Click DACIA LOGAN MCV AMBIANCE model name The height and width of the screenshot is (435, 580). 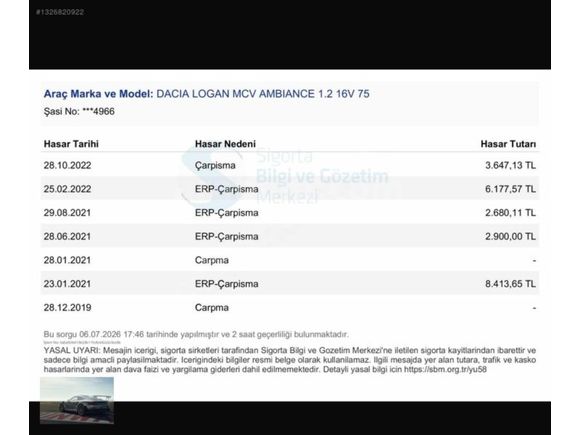[263, 94]
